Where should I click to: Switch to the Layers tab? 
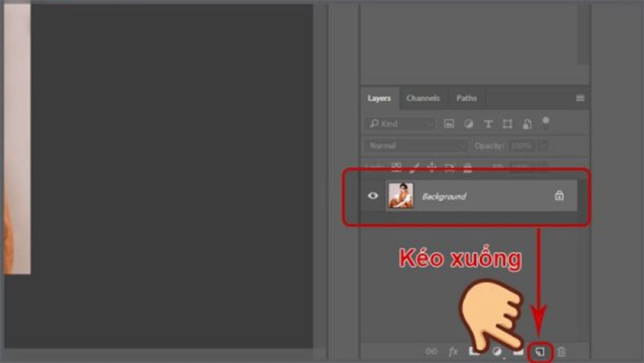tap(379, 98)
